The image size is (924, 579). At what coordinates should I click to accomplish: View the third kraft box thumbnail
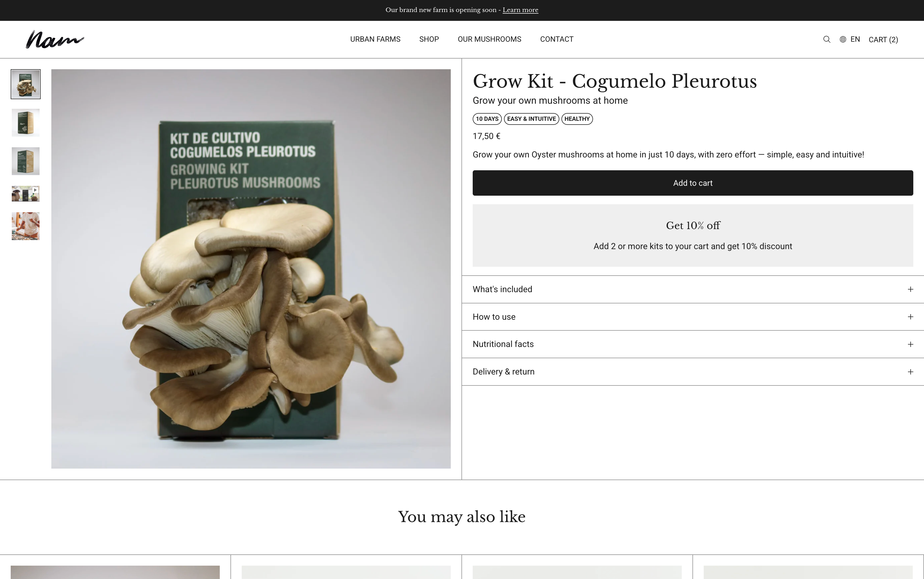point(26,161)
